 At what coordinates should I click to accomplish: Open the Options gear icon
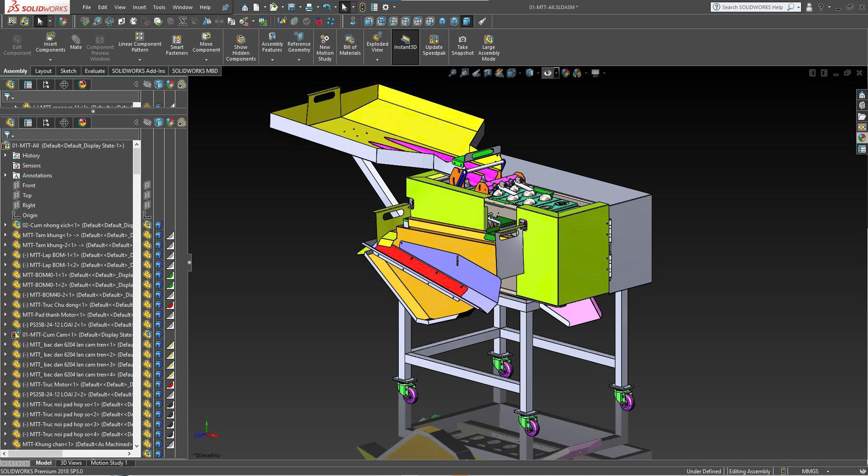point(386,7)
